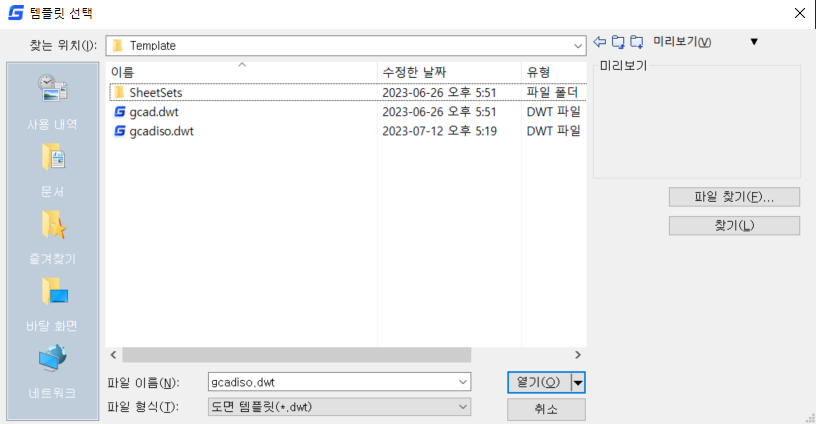
Task: Open the 즐겨찾기 (Favorites) shortcut
Action: pos(52,237)
